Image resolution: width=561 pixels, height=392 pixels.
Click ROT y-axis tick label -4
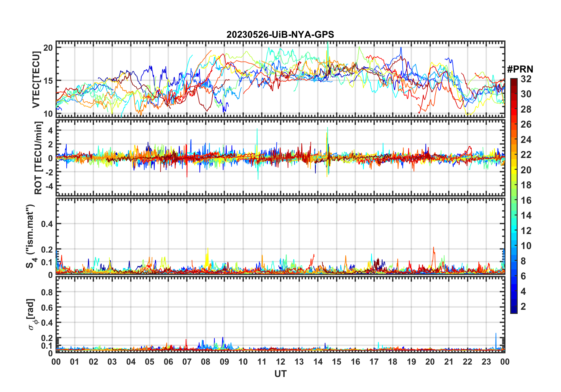(x=49, y=186)
